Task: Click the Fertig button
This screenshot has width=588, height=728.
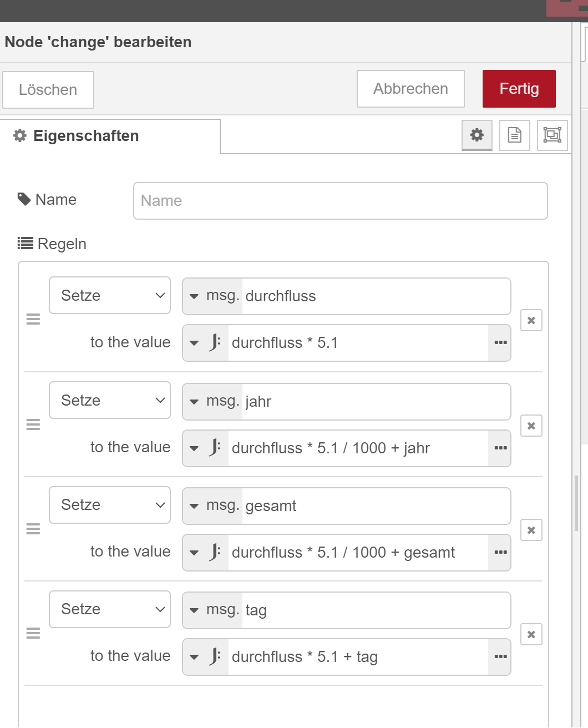Action: (x=519, y=89)
